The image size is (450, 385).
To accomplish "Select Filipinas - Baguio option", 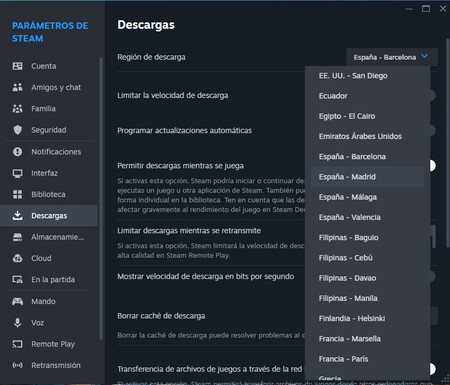I will click(367, 238).
